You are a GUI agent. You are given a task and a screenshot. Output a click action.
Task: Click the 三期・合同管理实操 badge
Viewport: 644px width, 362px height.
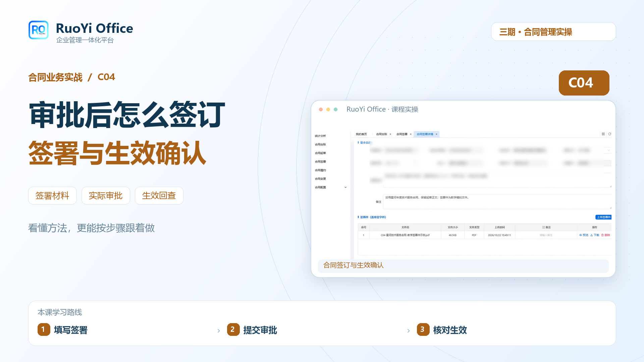click(x=553, y=32)
